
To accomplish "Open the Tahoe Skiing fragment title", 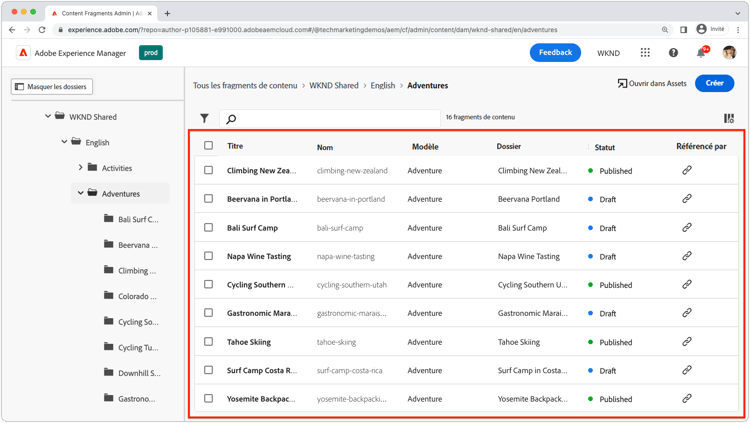I will (249, 342).
